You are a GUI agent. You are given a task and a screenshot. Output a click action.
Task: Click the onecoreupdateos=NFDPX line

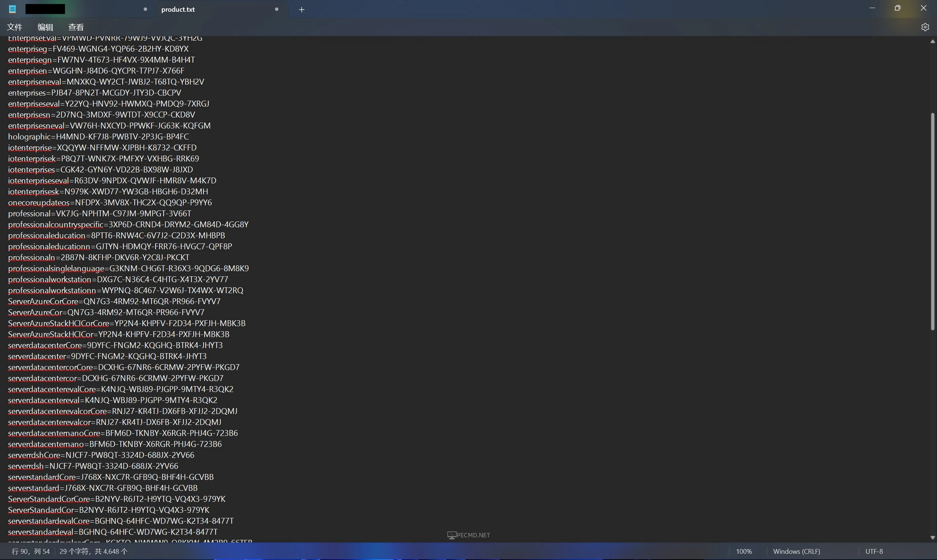110,202
